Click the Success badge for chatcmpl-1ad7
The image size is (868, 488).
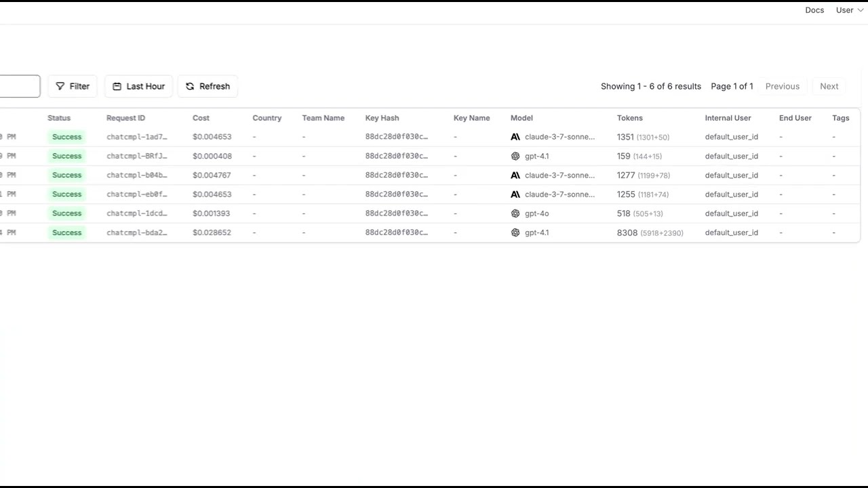click(x=66, y=137)
